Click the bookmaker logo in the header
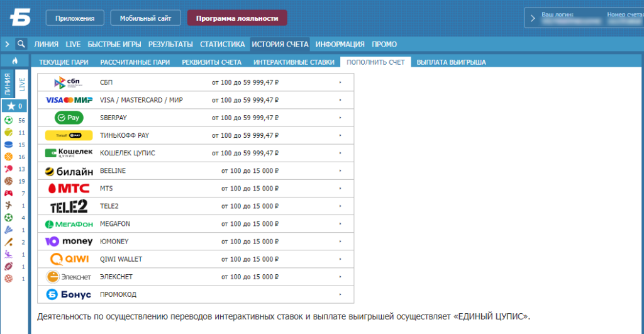The image size is (644, 334). (21, 18)
